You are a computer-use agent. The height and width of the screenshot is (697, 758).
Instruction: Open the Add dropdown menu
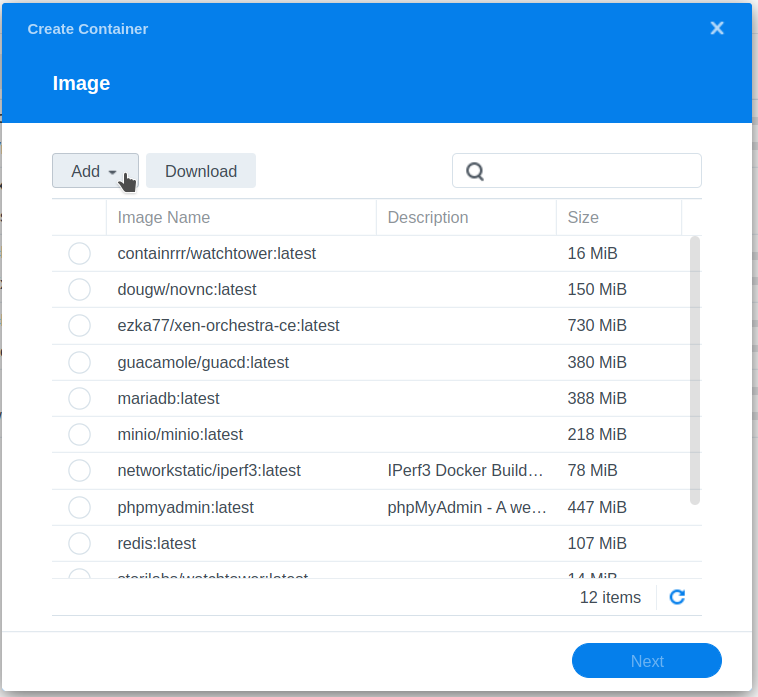pyautogui.click(x=95, y=171)
